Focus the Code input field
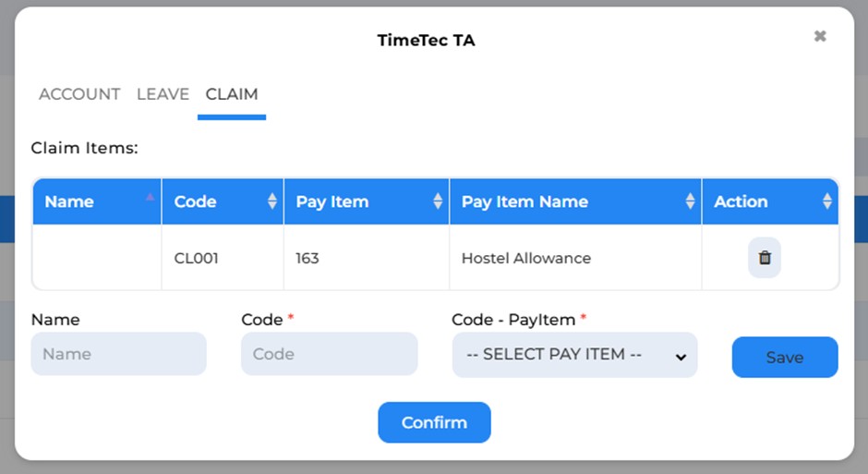This screenshot has height=474, width=868. click(x=330, y=354)
